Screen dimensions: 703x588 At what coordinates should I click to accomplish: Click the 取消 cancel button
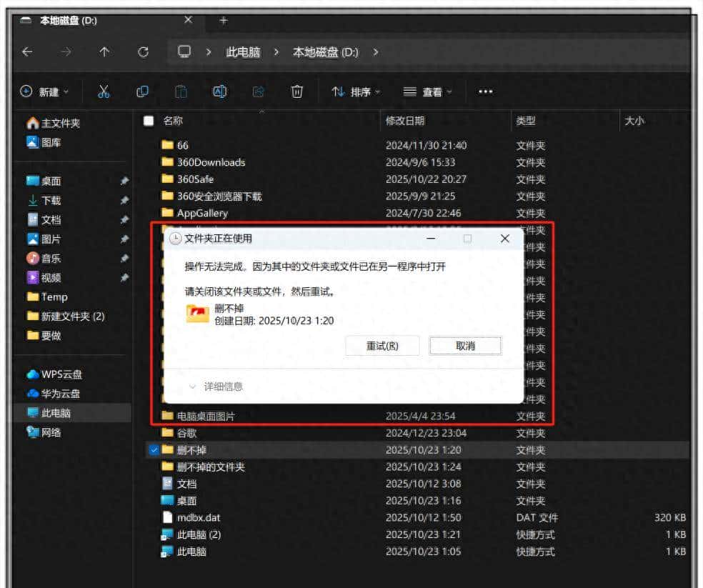tap(465, 345)
